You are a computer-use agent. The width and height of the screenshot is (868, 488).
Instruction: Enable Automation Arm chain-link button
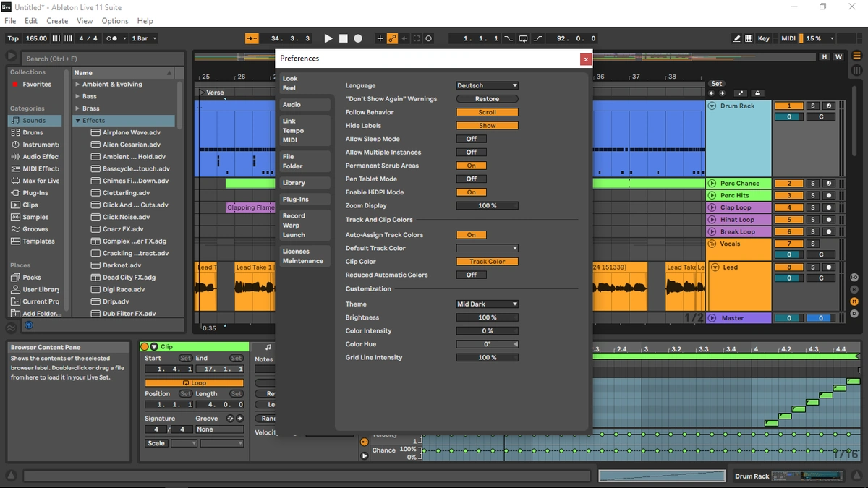coord(392,38)
